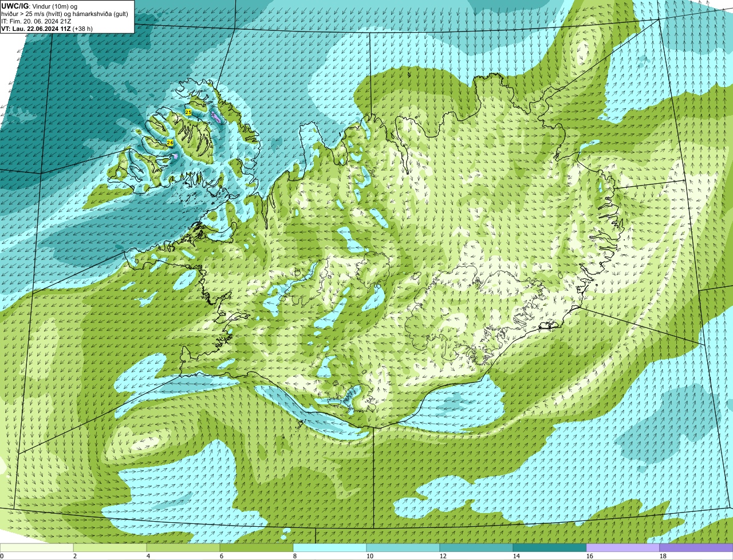The height and width of the screenshot is (560, 733).
Task: Click the legend scale number '4'
Action: click(x=148, y=556)
